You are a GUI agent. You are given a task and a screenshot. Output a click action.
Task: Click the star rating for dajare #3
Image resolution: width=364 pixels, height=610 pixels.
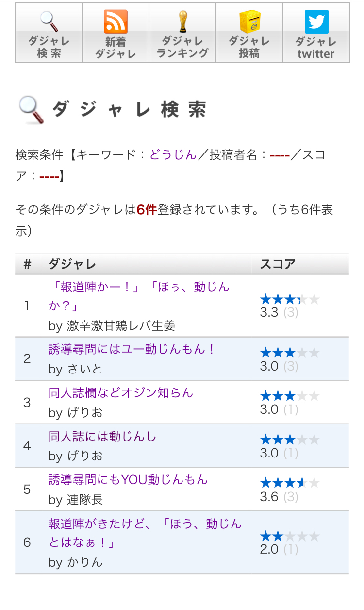(290, 396)
